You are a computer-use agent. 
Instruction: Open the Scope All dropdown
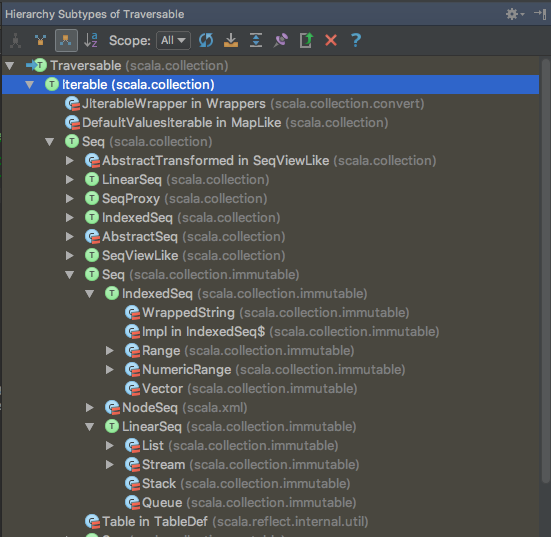173,40
